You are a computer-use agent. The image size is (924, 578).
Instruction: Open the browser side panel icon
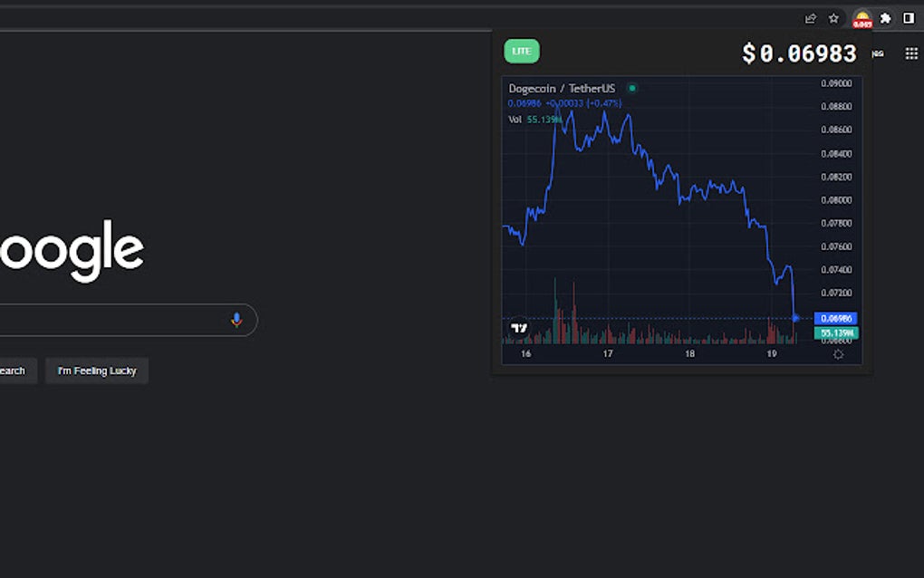click(909, 18)
